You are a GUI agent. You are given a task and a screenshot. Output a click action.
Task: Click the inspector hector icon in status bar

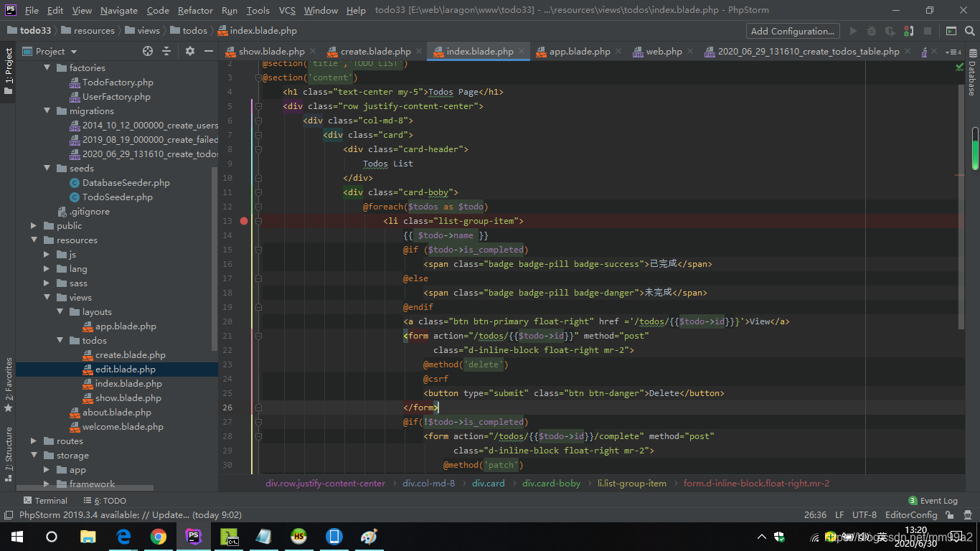point(966,515)
